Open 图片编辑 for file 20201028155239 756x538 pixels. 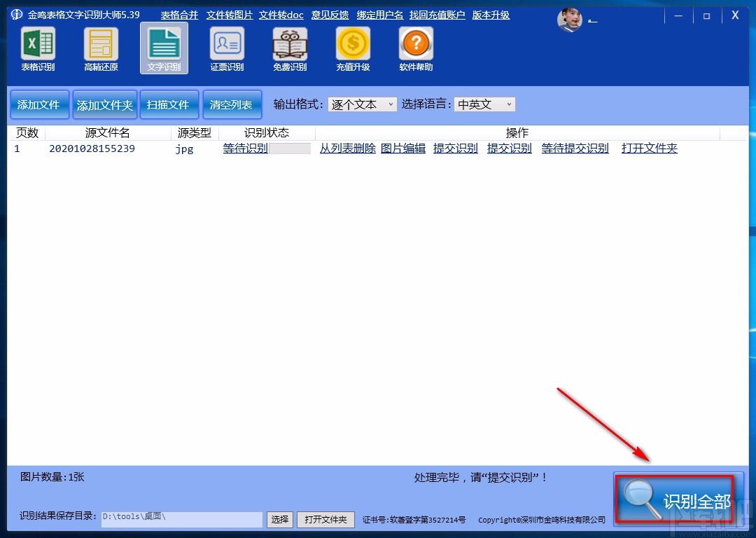pyautogui.click(x=403, y=148)
